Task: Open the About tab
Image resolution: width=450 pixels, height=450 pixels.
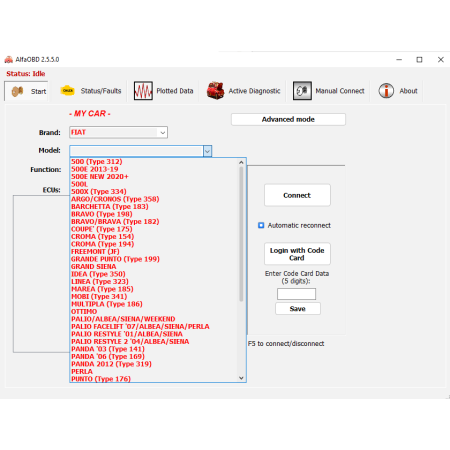Action: point(398,91)
